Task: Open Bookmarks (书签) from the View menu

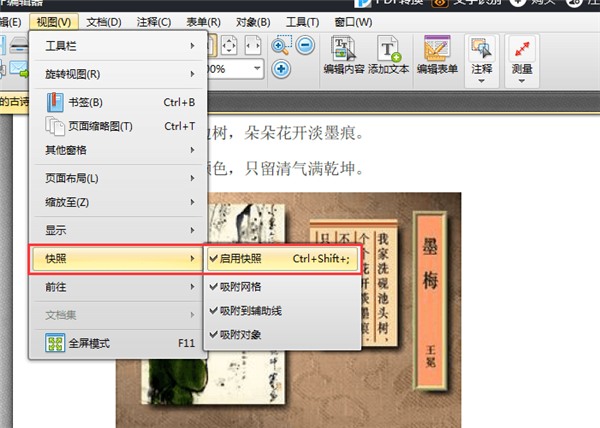Action: tap(120, 102)
